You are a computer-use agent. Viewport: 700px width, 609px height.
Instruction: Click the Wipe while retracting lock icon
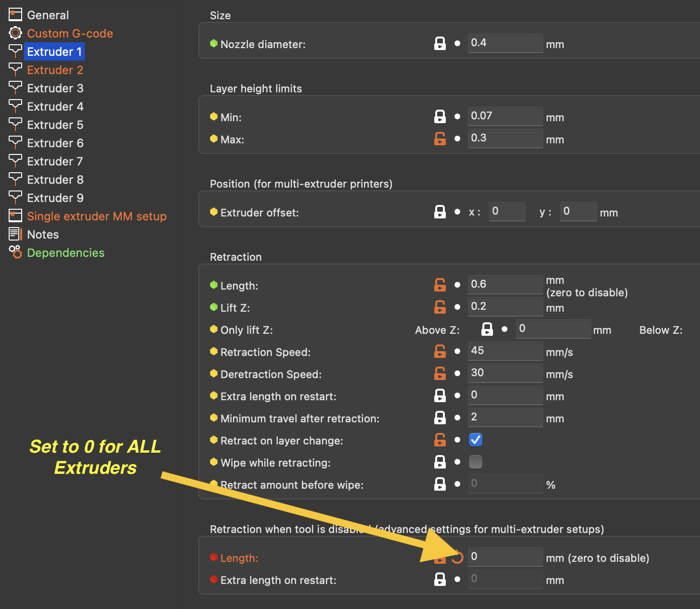tap(440, 462)
